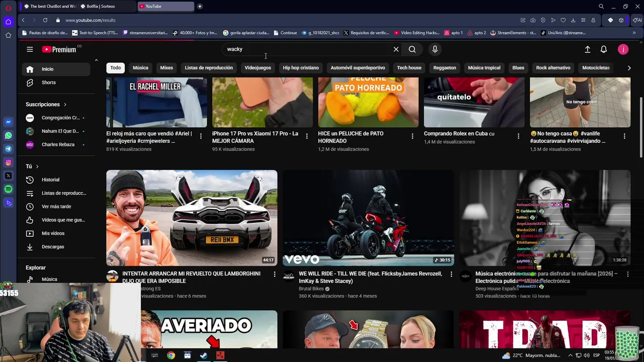Open more options for Música electrónica video

pyautogui.click(x=628, y=274)
